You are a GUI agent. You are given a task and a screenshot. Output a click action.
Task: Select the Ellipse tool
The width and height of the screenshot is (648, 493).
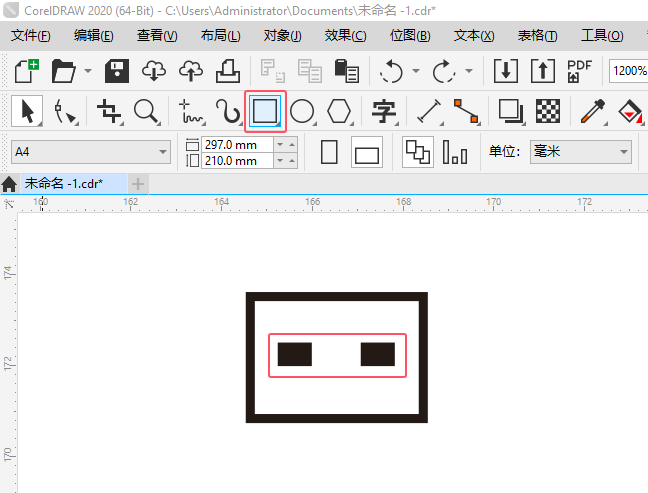click(302, 112)
